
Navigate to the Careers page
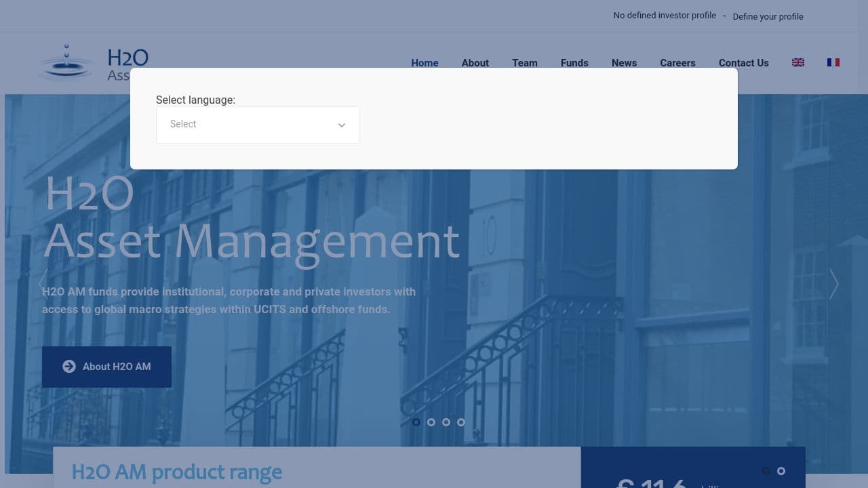tap(677, 62)
